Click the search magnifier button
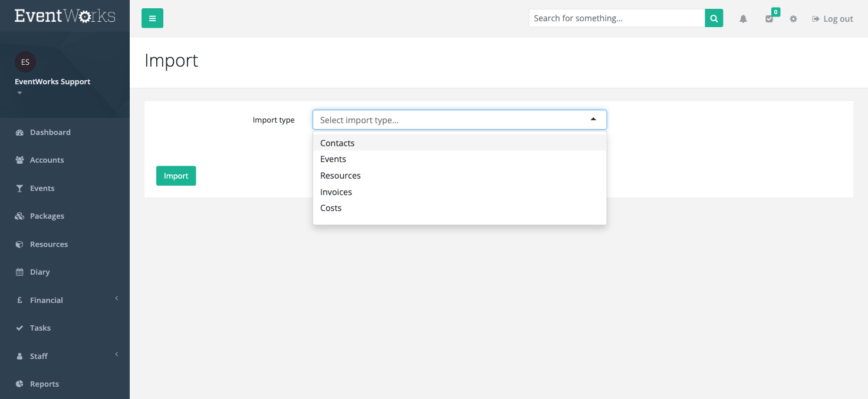 coord(714,18)
